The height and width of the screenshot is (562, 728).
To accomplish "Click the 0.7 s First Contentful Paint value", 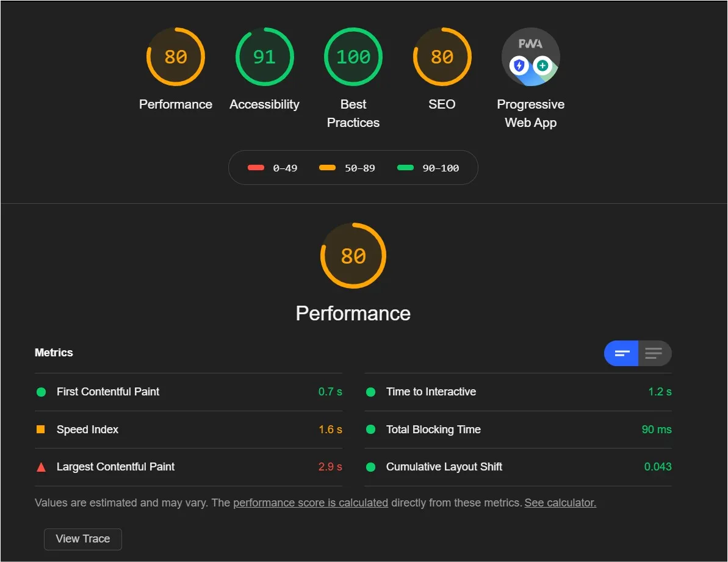I will [x=330, y=392].
